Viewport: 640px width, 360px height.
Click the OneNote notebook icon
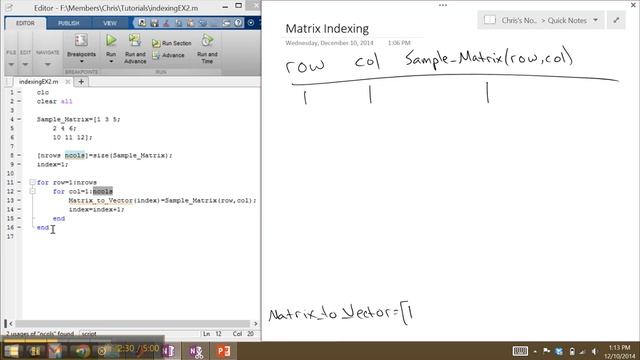489,20
